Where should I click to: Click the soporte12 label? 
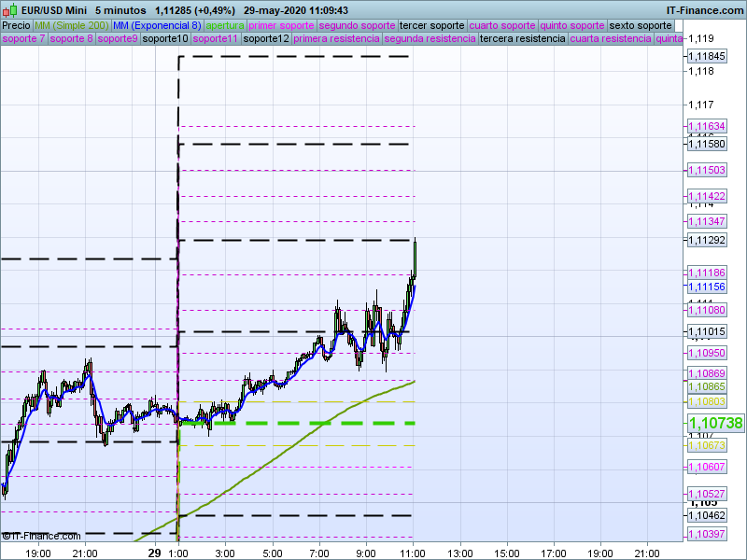pyautogui.click(x=266, y=38)
